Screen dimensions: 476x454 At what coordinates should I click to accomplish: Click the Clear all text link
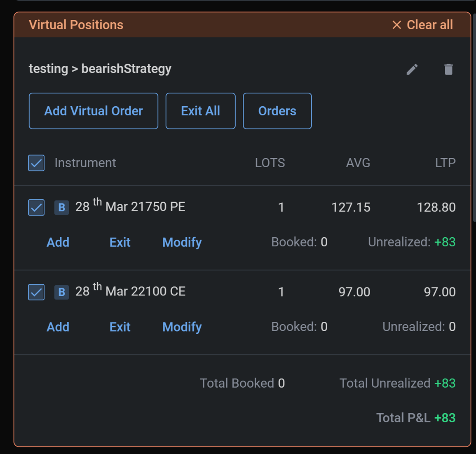coord(429,25)
